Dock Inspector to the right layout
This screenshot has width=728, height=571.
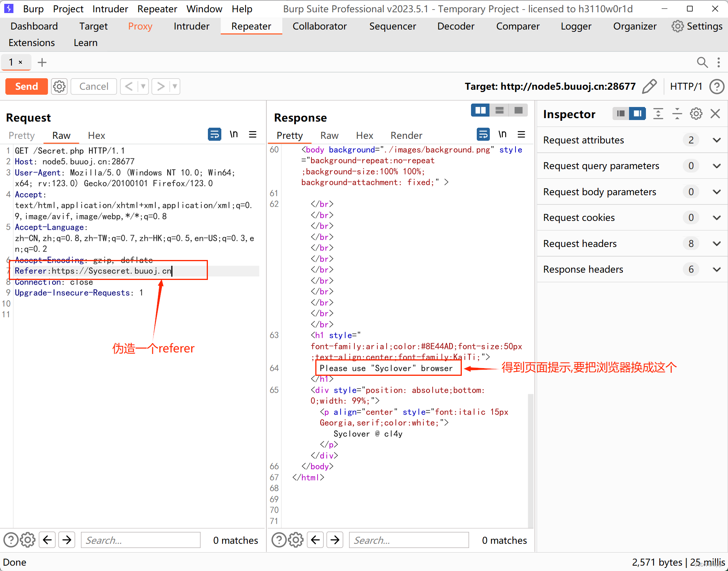[637, 114]
